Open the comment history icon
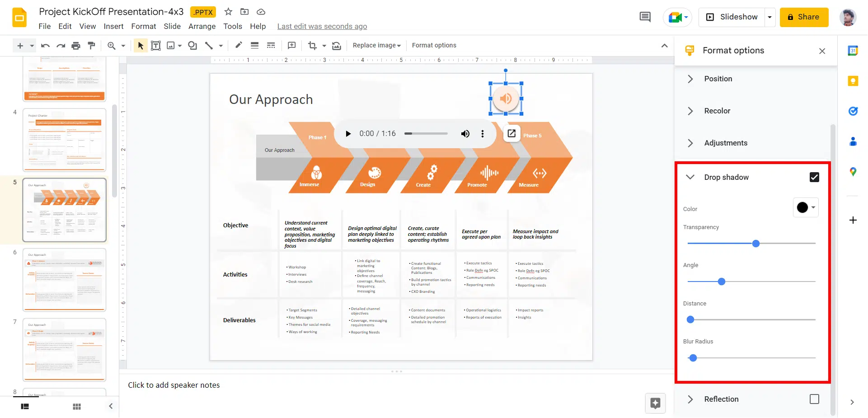 (645, 17)
